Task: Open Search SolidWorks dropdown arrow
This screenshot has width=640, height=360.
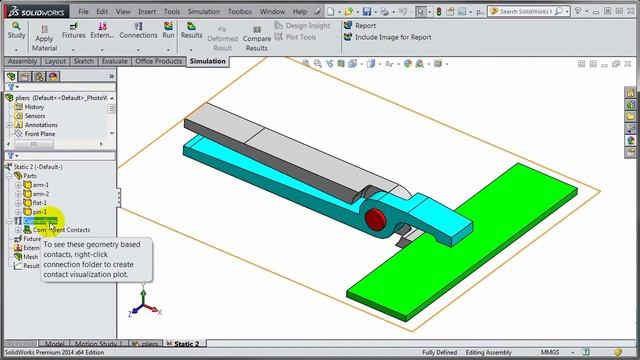Action: point(567,11)
